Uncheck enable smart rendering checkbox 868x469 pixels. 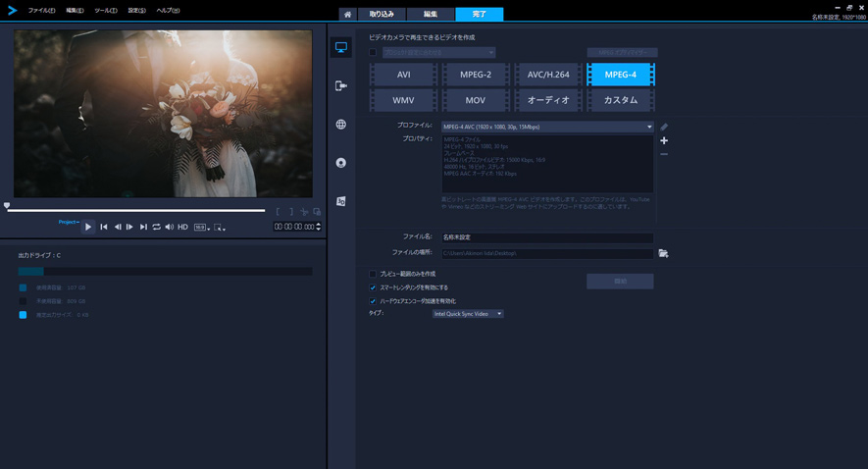[x=373, y=287]
